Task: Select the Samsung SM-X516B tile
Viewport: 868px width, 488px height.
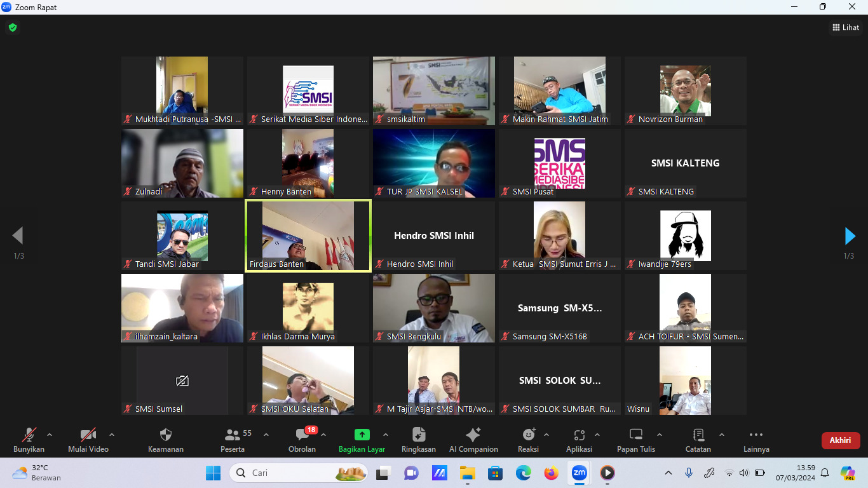Action: [560, 308]
